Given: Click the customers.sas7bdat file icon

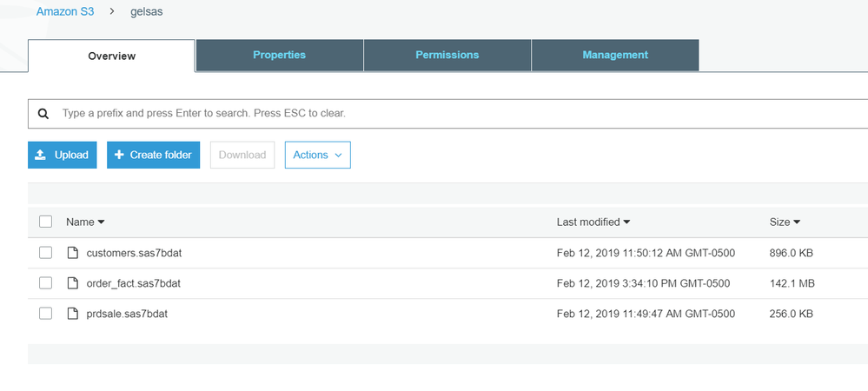Looking at the screenshot, I should pos(73,253).
